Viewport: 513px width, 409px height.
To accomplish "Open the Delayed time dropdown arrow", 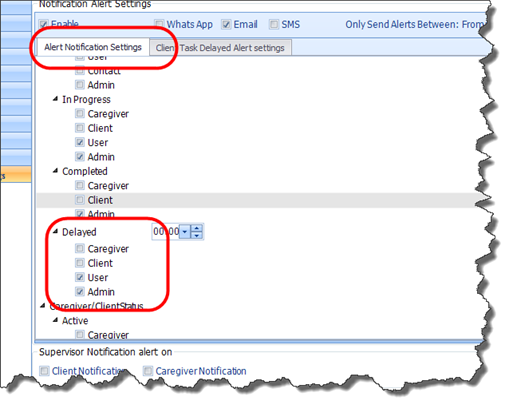I will [x=185, y=232].
